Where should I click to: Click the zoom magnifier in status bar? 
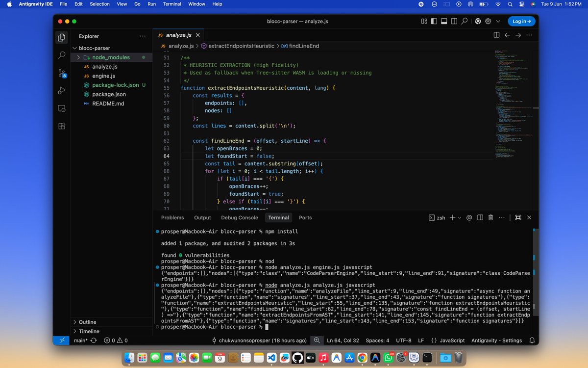317,341
